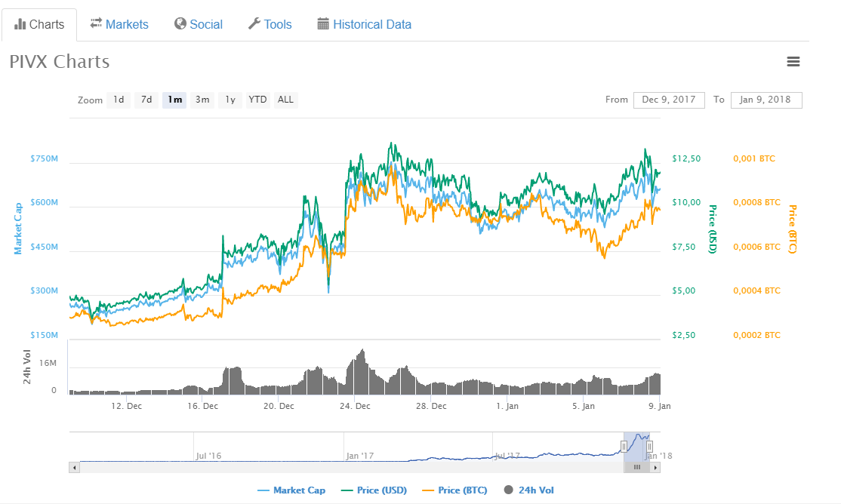Click the navigator scrollbar left arrow

75,468
